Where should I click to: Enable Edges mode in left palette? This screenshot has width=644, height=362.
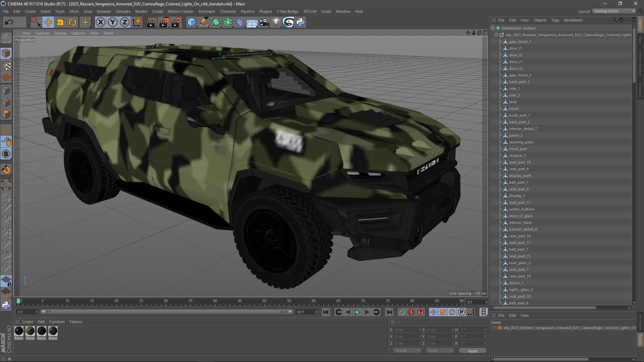[x=6, y=102]
